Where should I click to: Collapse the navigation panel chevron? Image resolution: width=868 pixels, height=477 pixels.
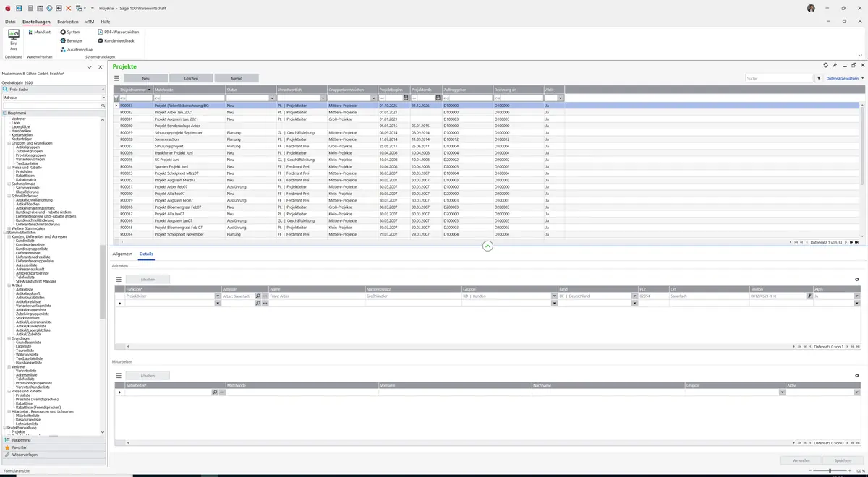pyautogui.click(x=90, y=66)
